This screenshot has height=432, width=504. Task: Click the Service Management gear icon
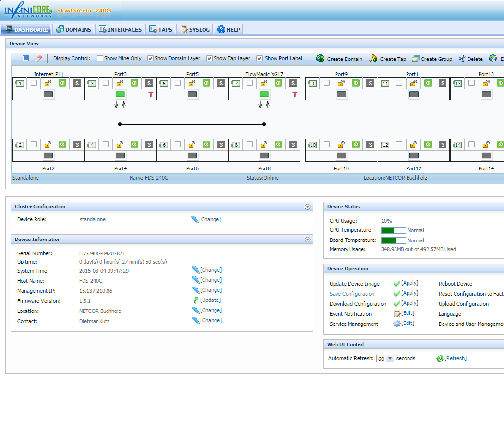click(x=397, y=324)
